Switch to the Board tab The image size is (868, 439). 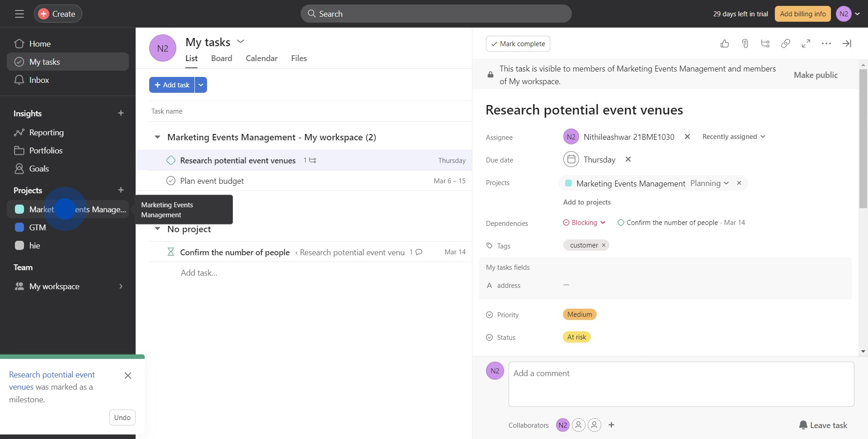tap(221, 58)
